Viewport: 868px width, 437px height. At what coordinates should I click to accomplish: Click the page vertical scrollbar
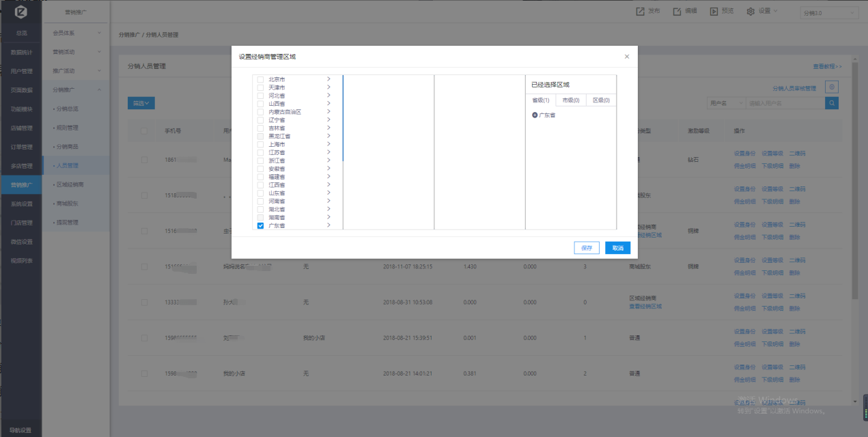click(855, 205)
